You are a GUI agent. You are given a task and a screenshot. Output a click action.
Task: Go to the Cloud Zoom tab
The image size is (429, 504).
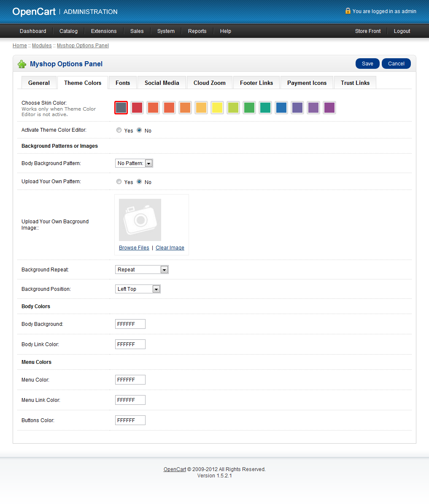point(209,83)
